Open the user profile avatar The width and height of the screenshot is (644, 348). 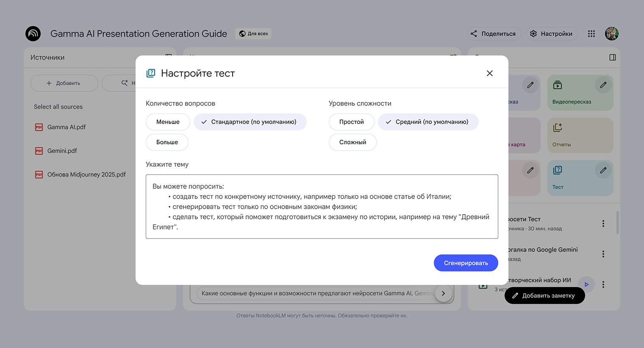tap(611, 34)
